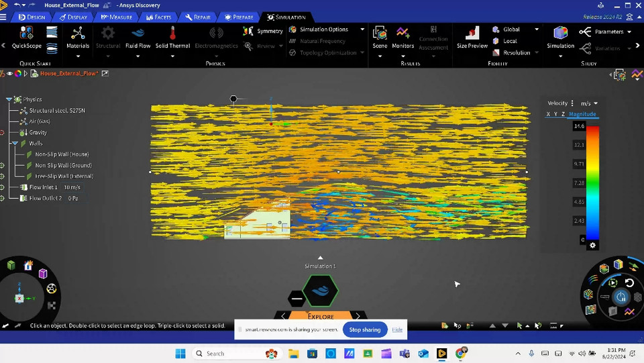Restart the simulation using the circular arrow icon

click(629, 282)
